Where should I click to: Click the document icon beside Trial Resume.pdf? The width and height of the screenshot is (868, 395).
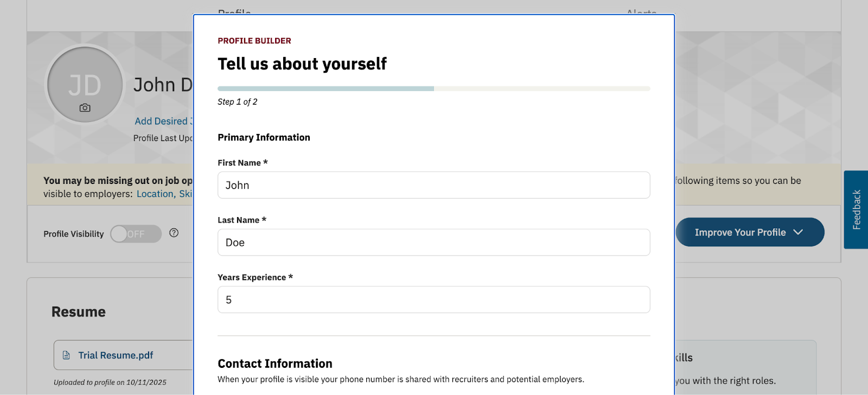pos(66,355)
